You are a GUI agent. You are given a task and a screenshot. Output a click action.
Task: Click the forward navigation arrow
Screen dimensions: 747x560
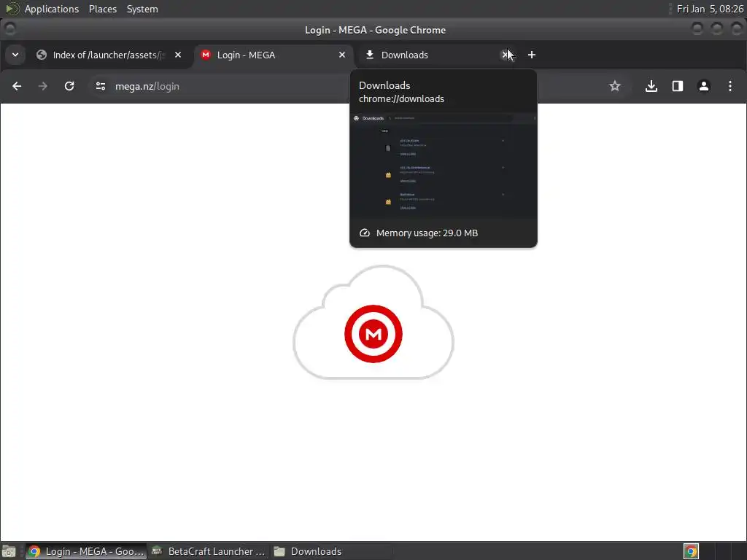pos(43,86)
